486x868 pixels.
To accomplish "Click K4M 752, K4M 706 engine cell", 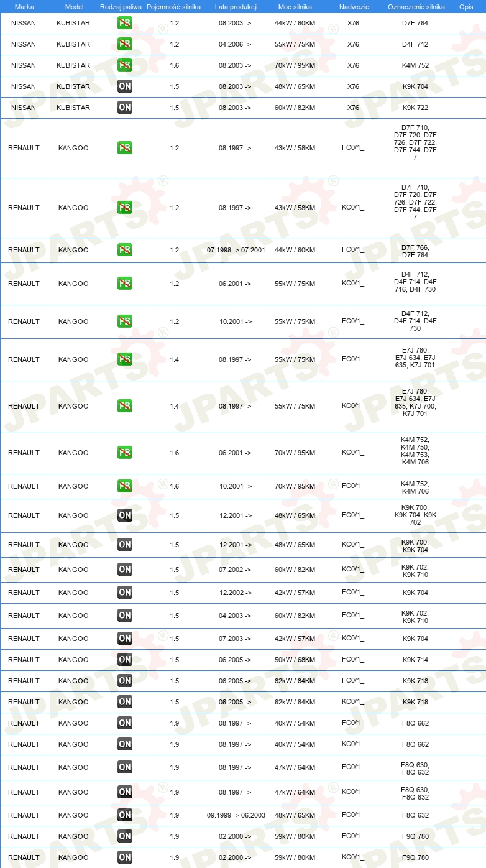I will tap(415, 487).
